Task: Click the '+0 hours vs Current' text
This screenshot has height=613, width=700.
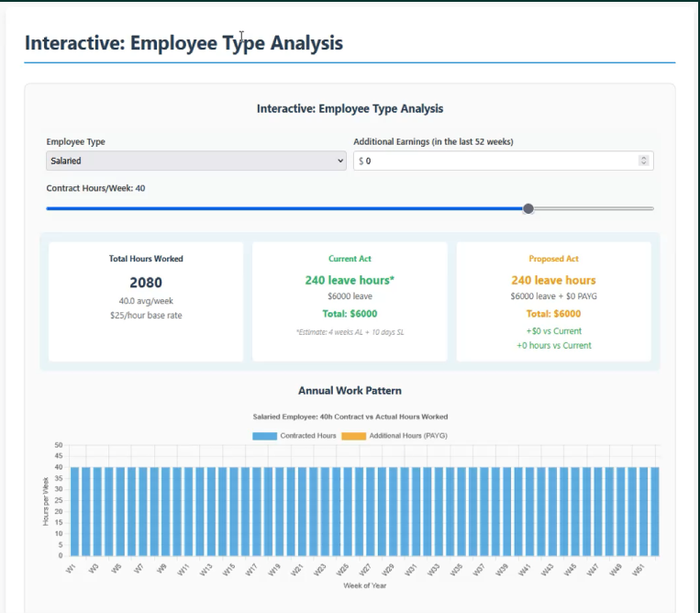Action: pyautogui.click(x=553, y=346)
